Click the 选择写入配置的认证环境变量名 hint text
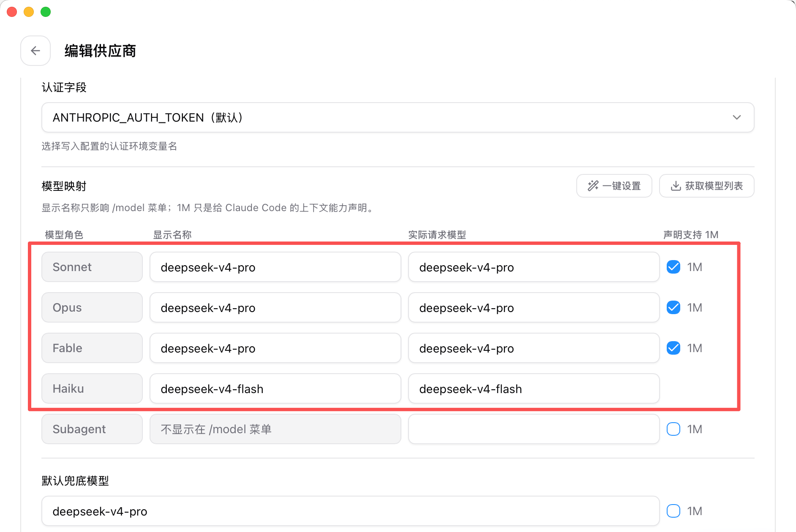Image resolution: width=796 pixels, height=532 pixels. pos(109,146)
